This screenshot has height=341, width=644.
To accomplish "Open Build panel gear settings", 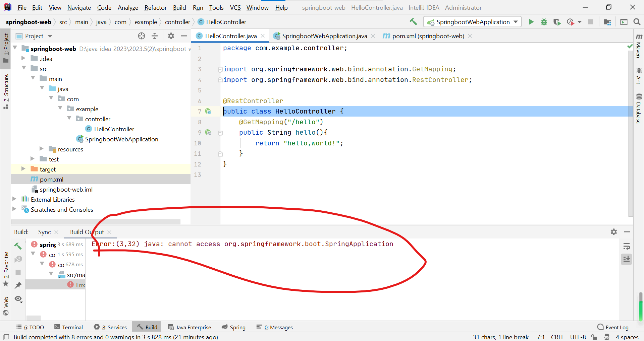I will (x=614, y=232).
